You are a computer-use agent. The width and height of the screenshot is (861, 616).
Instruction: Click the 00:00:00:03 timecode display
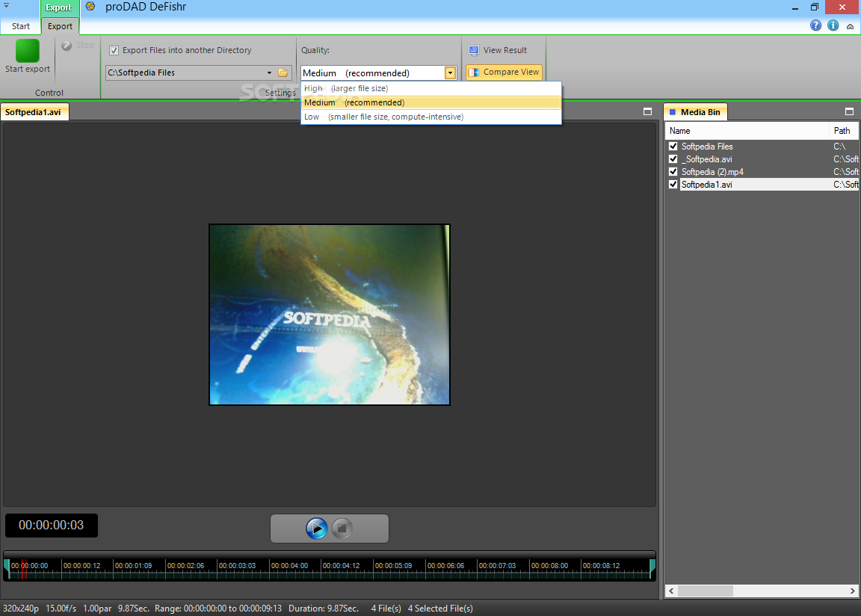click(52, 526)
